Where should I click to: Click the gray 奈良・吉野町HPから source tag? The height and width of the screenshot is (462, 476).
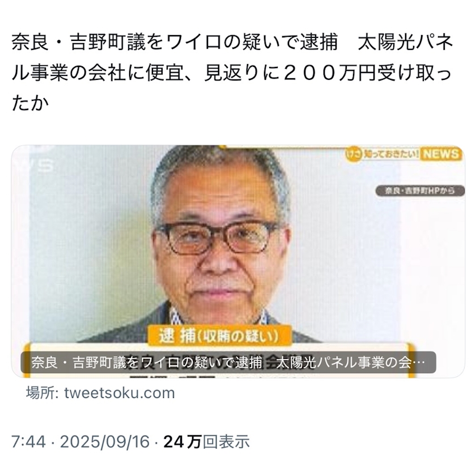pyautogui.click(x=420, y=191)
